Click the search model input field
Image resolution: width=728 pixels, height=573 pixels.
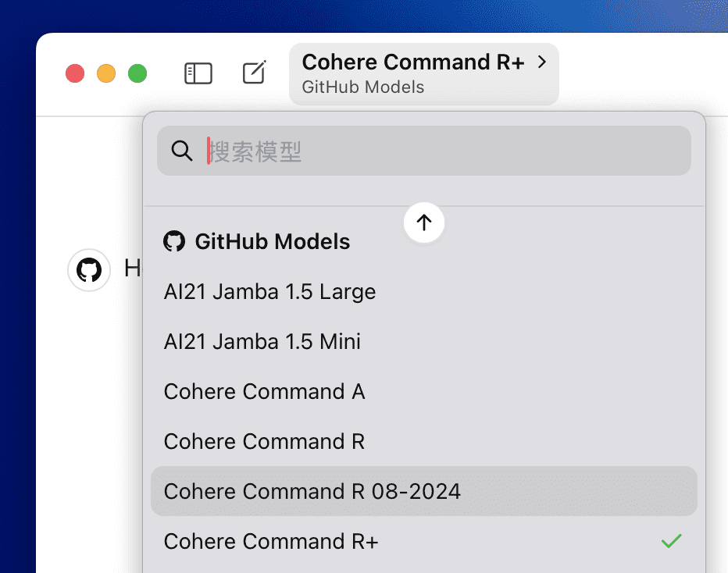tap(424, 151)
